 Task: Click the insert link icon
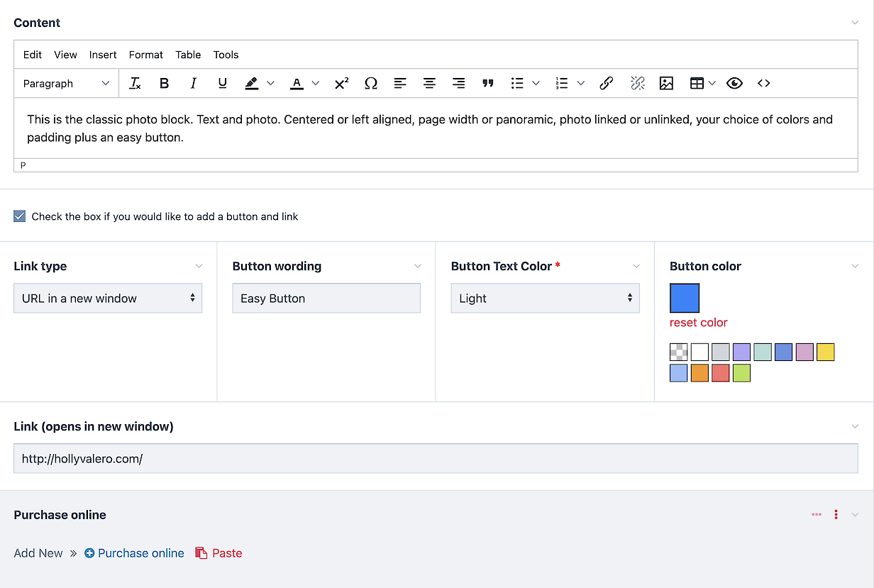pyautogui.click(x=606, y=84)
